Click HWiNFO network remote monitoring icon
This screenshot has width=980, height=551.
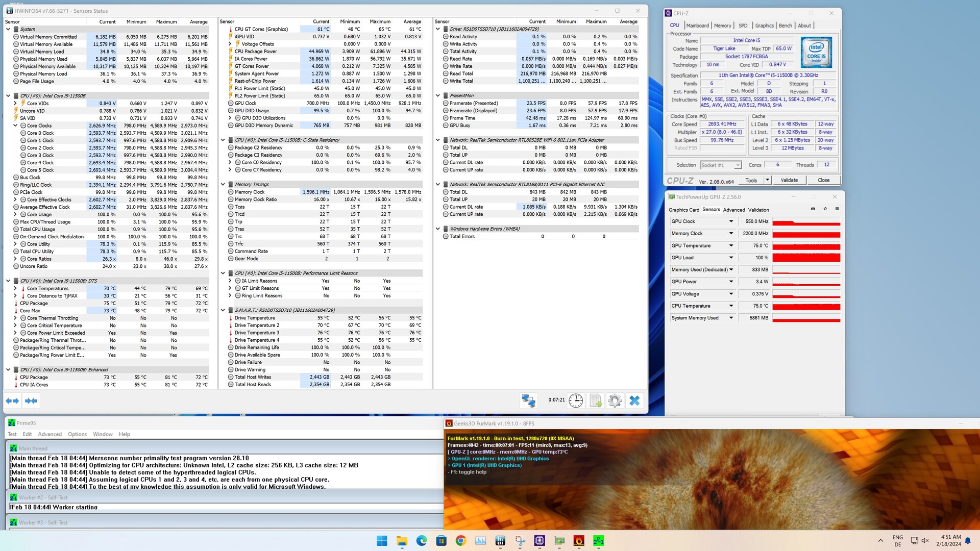pyautogui.click(x=528, y=400)
